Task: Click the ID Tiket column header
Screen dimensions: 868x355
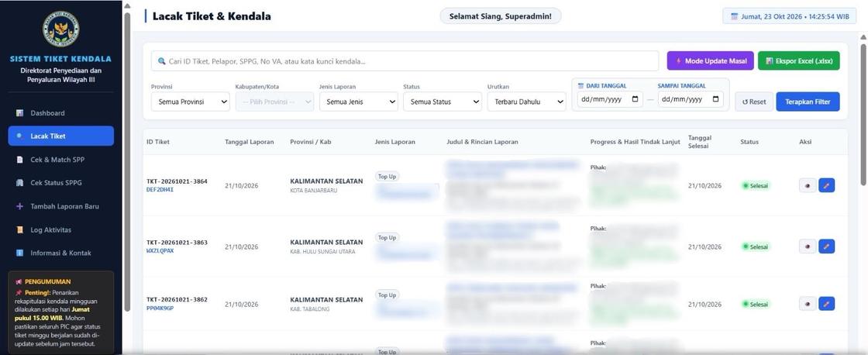Action: tap(158, 142)
